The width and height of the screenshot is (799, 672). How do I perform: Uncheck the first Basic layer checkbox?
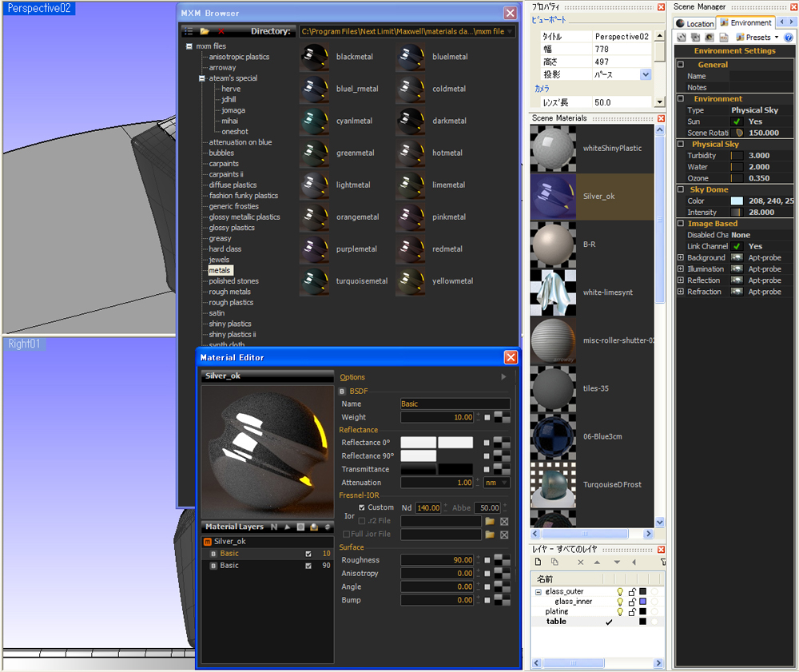pyautogui.click(x=308, y=554)
